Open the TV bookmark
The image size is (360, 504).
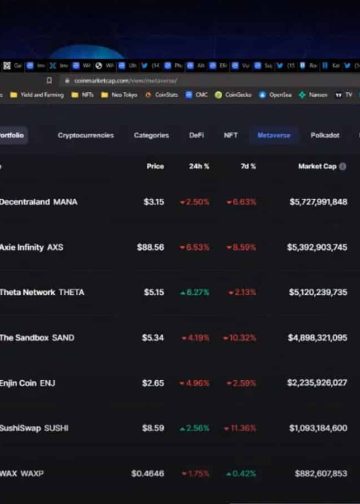(x=344, y=95)
